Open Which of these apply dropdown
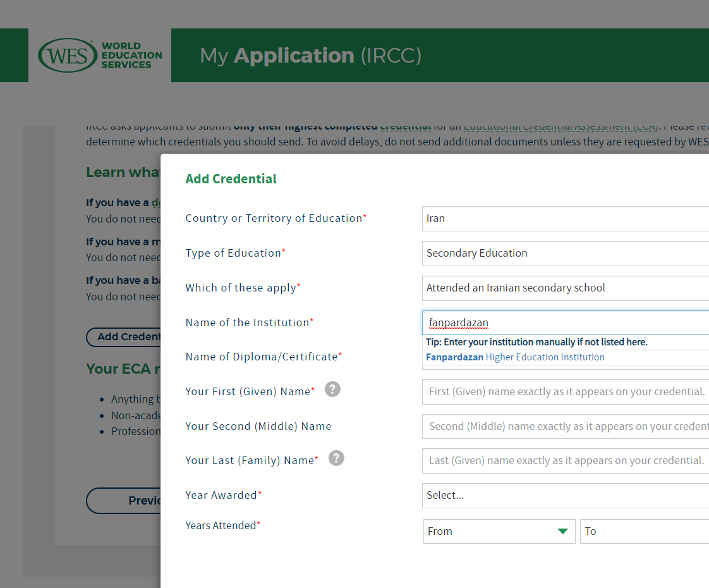This screenshot has width=709, height=588. (565, 288)
